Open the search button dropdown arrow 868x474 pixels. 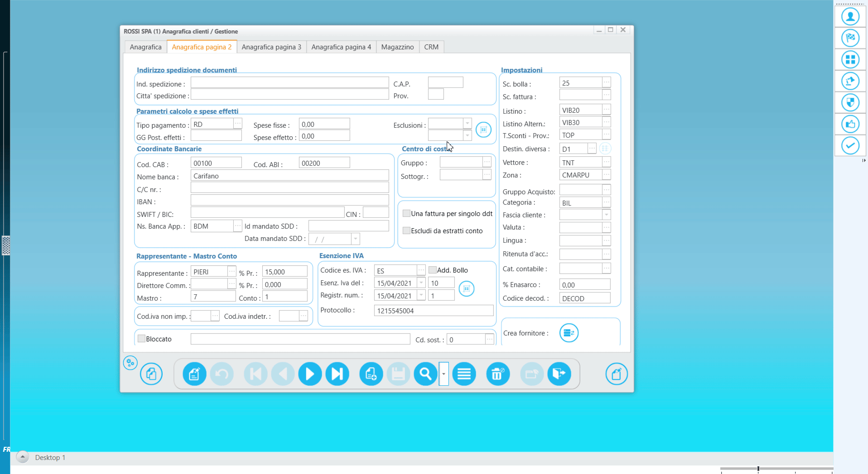point(444,374)
